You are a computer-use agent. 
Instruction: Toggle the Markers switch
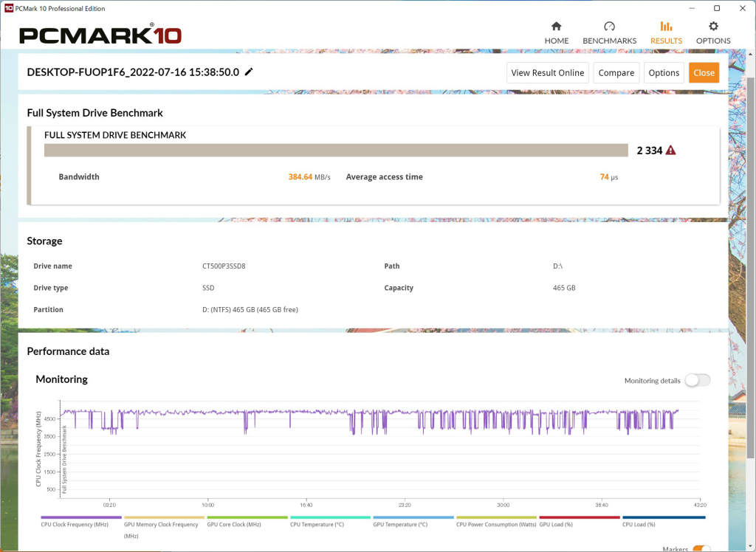[701, 548]
